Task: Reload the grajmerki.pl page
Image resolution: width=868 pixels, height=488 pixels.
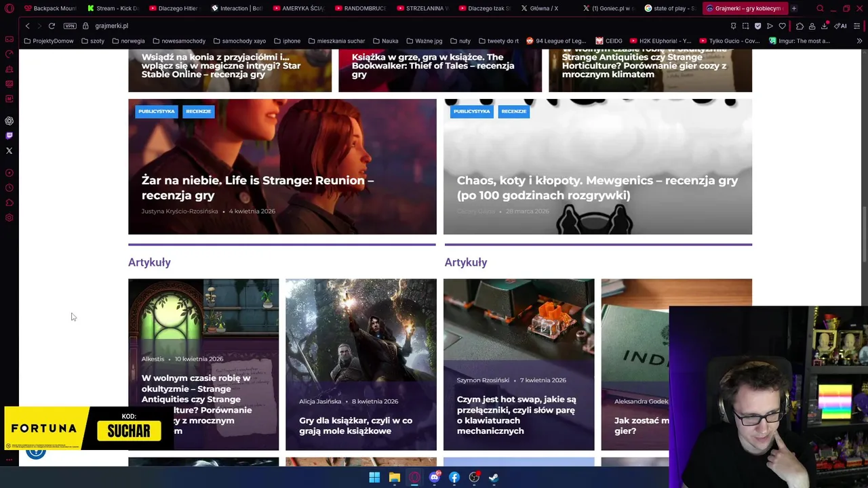Action: pyautogui.click(x=52, y=26)
